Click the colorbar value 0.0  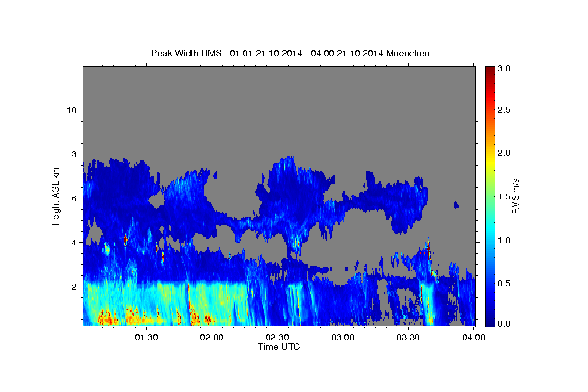coord(505,323)
